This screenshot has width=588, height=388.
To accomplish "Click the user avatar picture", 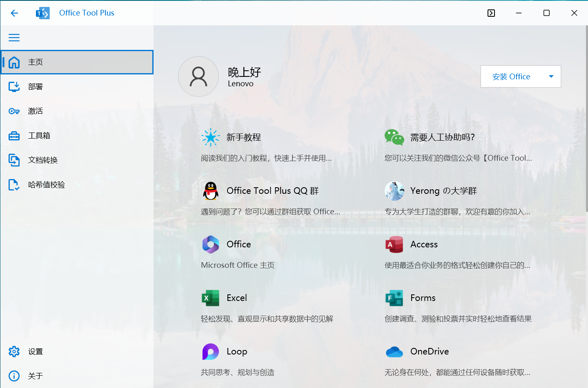I will tap(198, 76).
